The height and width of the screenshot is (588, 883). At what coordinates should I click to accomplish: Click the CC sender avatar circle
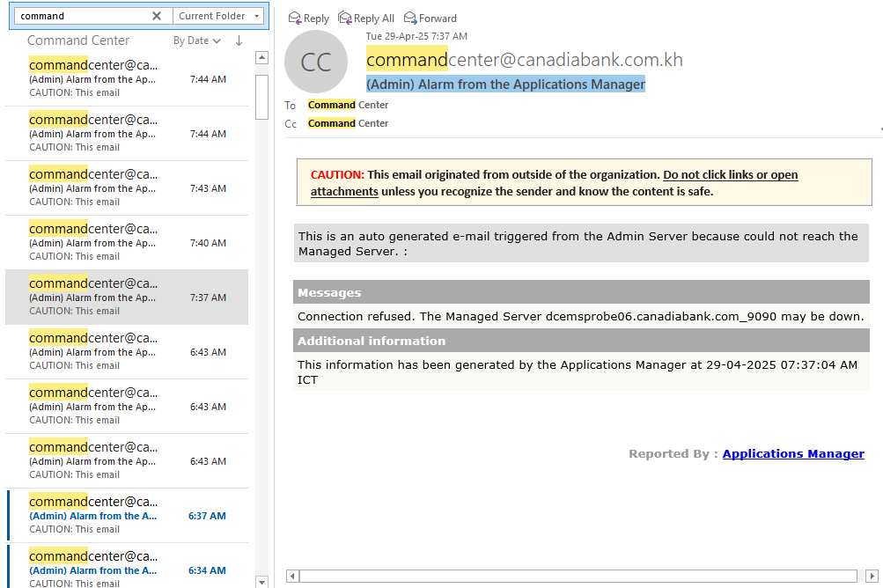click(316, 62)
